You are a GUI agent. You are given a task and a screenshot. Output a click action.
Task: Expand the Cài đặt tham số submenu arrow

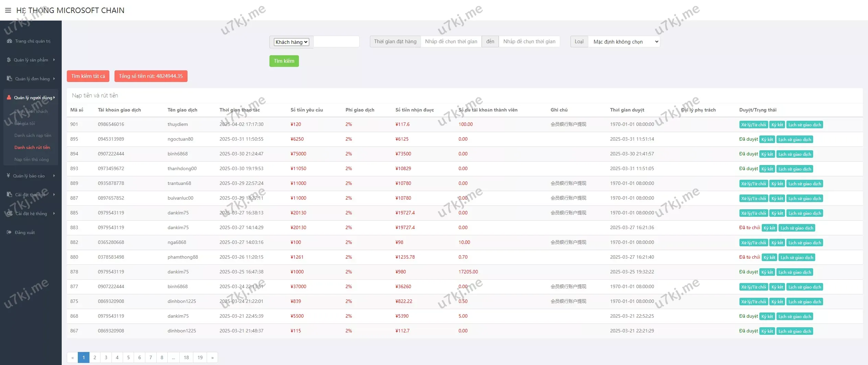pos(54,195)
